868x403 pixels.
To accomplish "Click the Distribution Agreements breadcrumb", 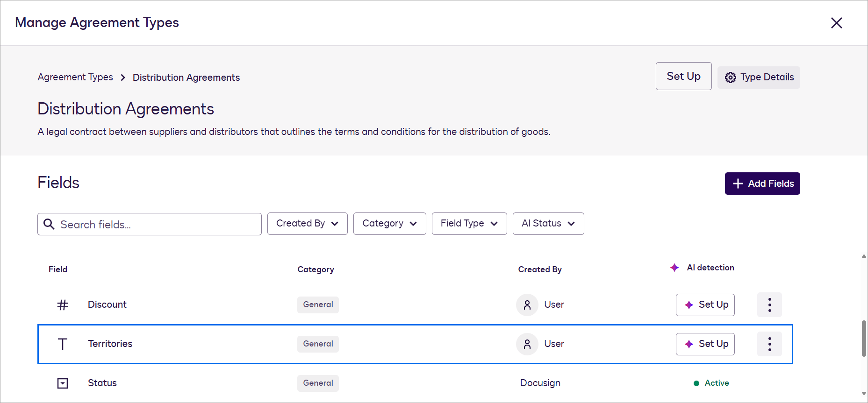I will [x=186, y=78].
